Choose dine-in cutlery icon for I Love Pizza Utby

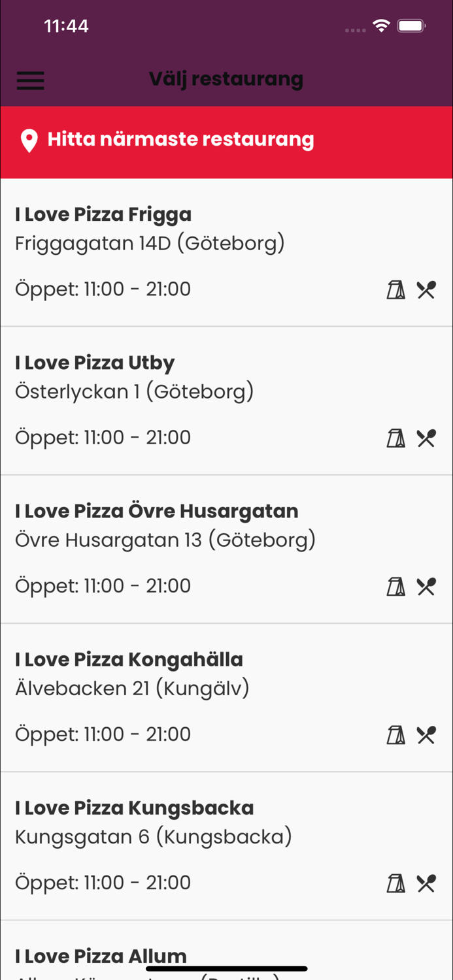[426, 438]
